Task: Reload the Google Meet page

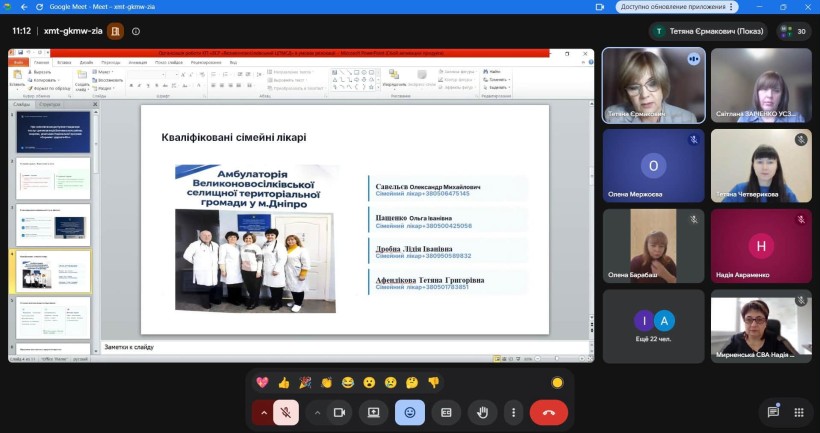Action: click(x=40, y=7)
